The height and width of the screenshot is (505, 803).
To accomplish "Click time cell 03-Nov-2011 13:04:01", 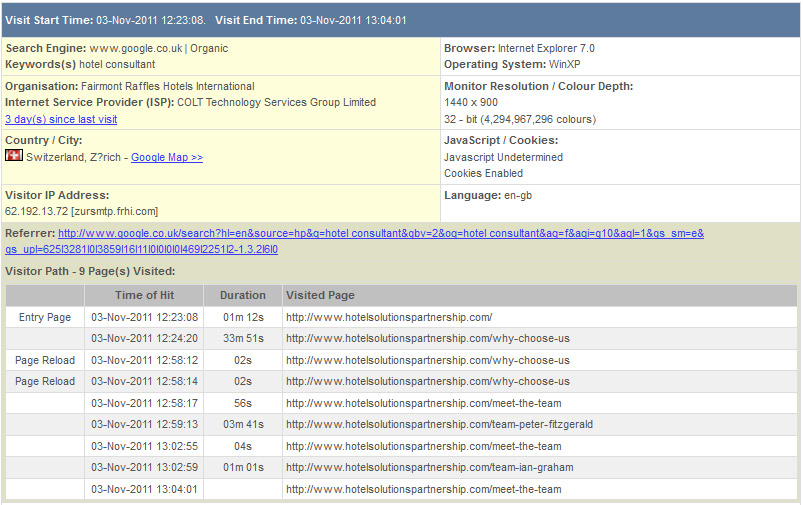I will [x=144, y=490].
